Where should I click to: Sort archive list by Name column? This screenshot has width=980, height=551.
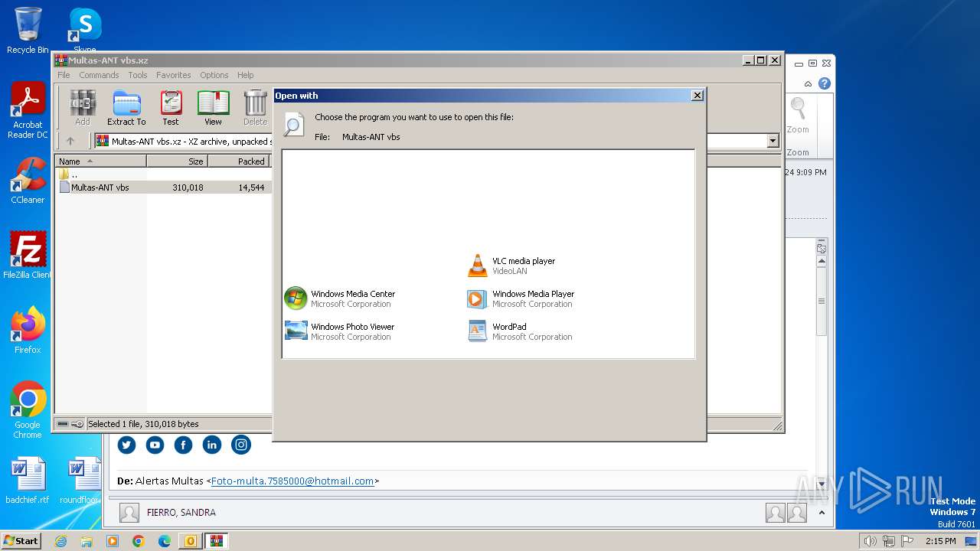[100, 161]
